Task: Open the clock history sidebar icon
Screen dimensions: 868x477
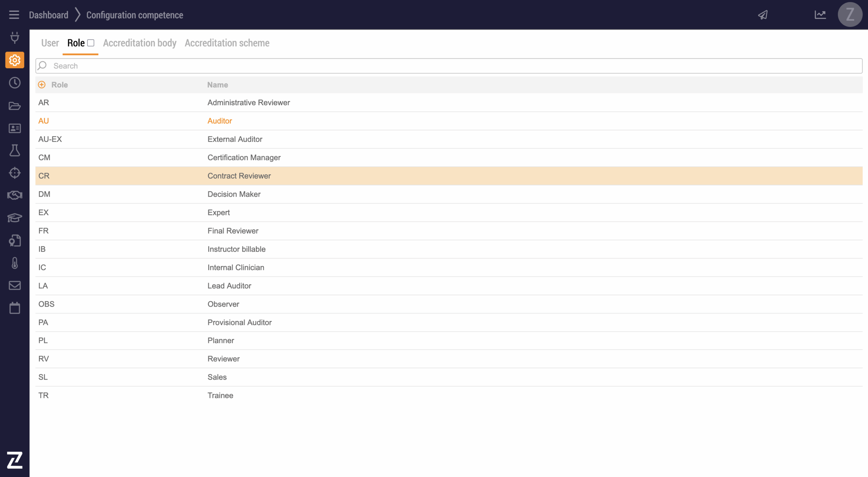Action: 15,83
